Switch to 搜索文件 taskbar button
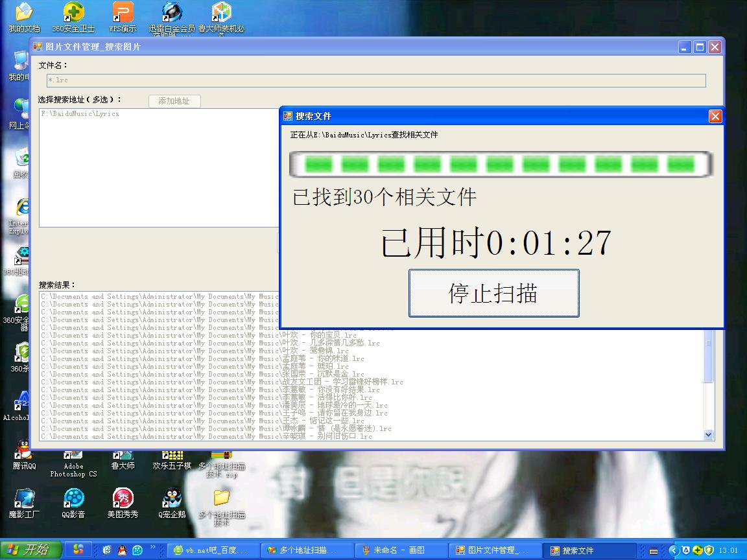The width and height of the screenshot is (747, 560). 590,550
